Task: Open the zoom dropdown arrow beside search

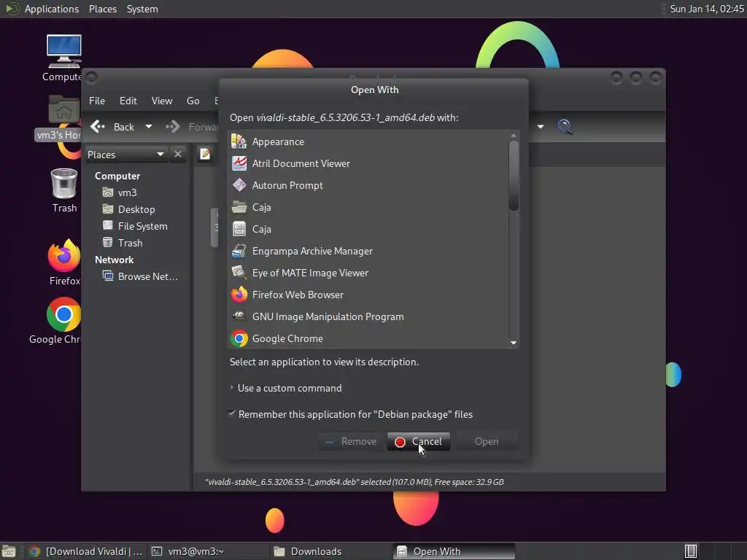Action: [541, 127]
